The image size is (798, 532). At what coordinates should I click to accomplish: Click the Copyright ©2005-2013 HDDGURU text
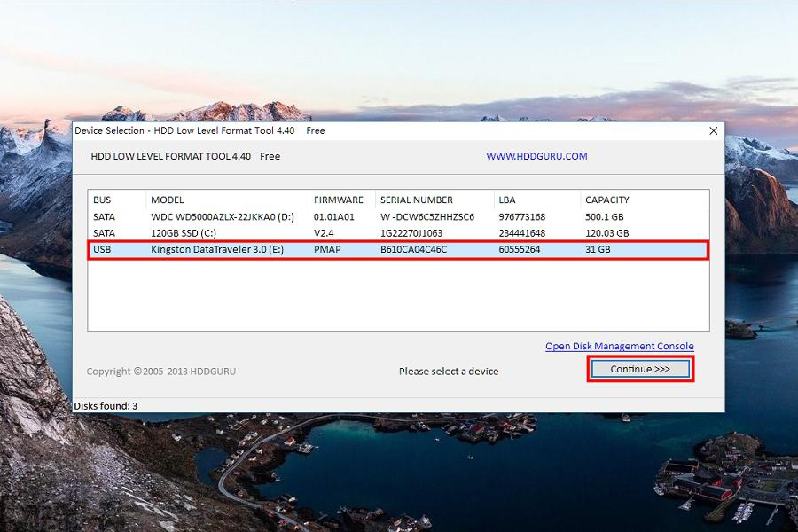160,372
